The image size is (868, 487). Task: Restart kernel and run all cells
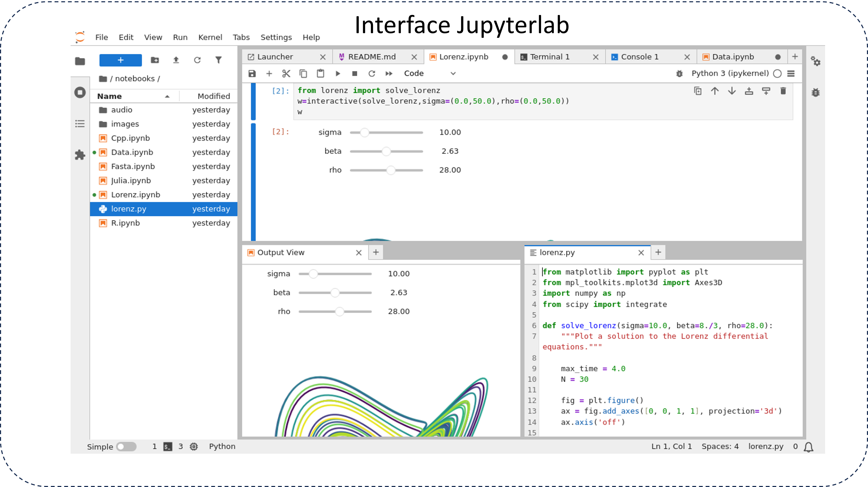[389, 73]
